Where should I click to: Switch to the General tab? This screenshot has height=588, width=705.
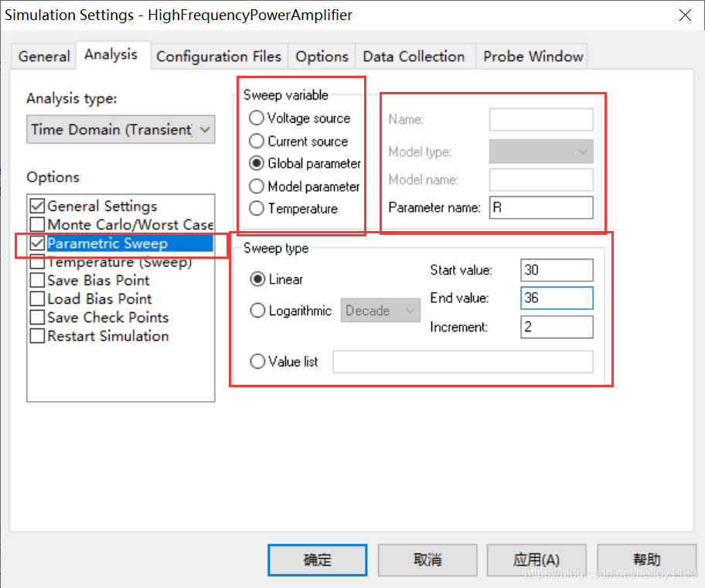tap(43, 56)
